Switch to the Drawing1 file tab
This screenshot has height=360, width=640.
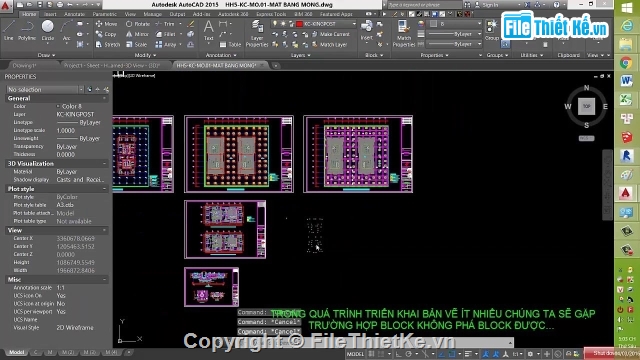[x=24, y=65]
